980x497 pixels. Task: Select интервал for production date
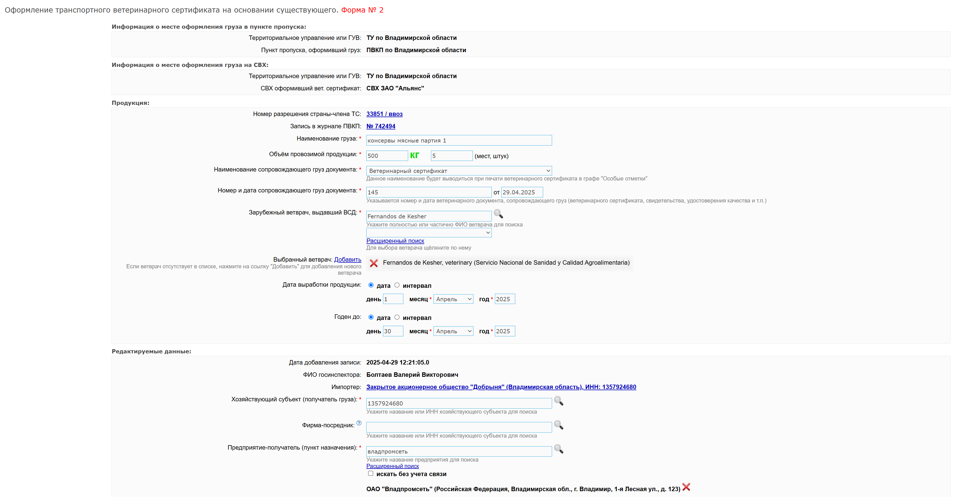click(397, 285)
